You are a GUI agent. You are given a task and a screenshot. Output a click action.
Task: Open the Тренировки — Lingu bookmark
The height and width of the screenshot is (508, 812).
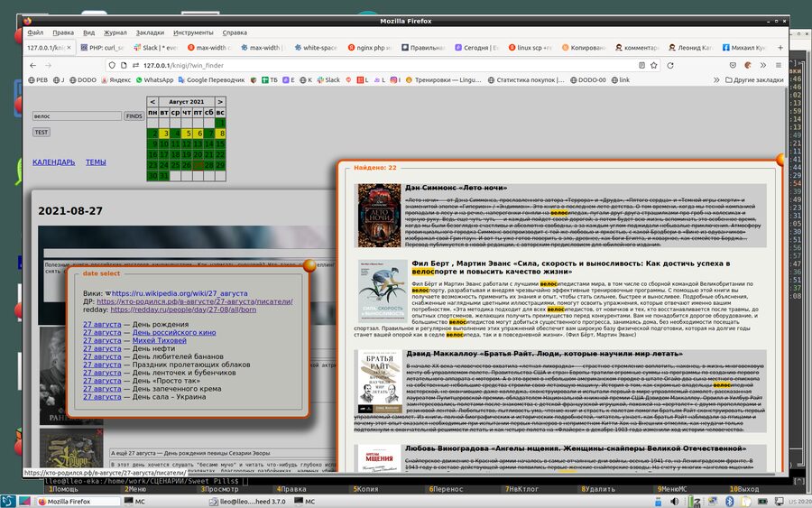click(x=443, y=79)
